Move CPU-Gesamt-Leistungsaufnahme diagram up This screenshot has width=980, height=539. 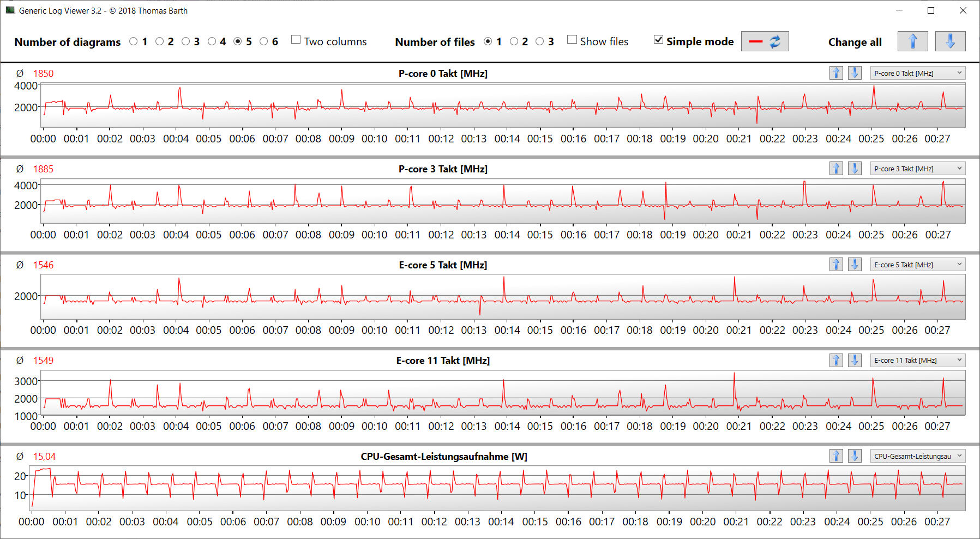point(836,456)
